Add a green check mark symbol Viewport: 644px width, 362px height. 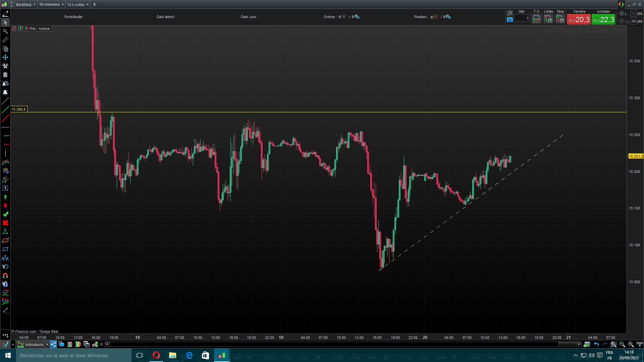(x=5, y=214)
